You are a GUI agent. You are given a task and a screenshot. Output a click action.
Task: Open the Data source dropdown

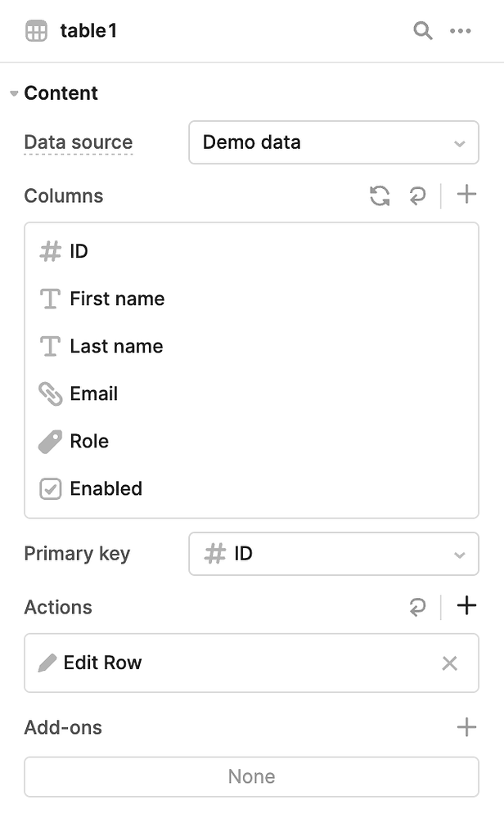(333, 142)
